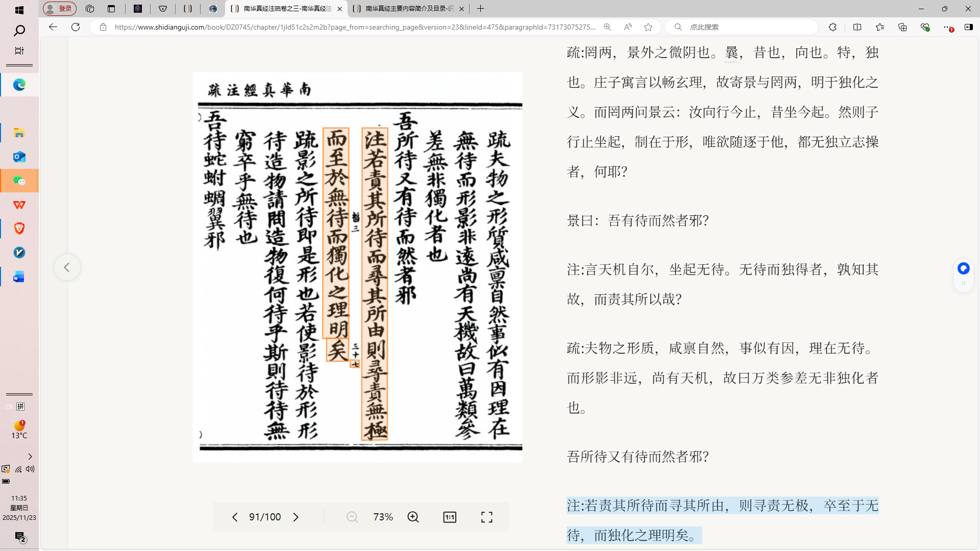This screenshot has width=980, height=551.
Task: Go to previous scanned page
Action: [x=235, y=517]
